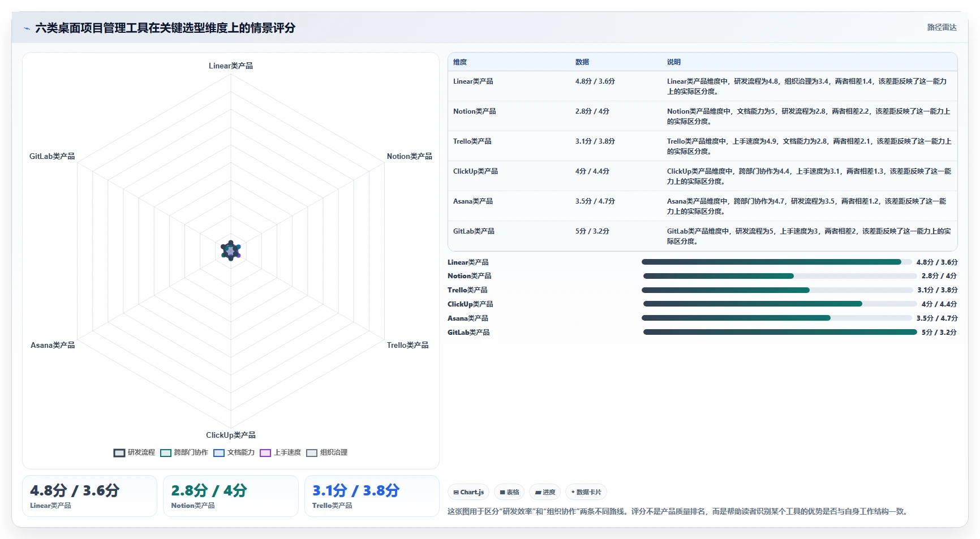Select the Notion类产品 table row name
The height and width of the screenshot is (539, 980).
click(474, 111)
